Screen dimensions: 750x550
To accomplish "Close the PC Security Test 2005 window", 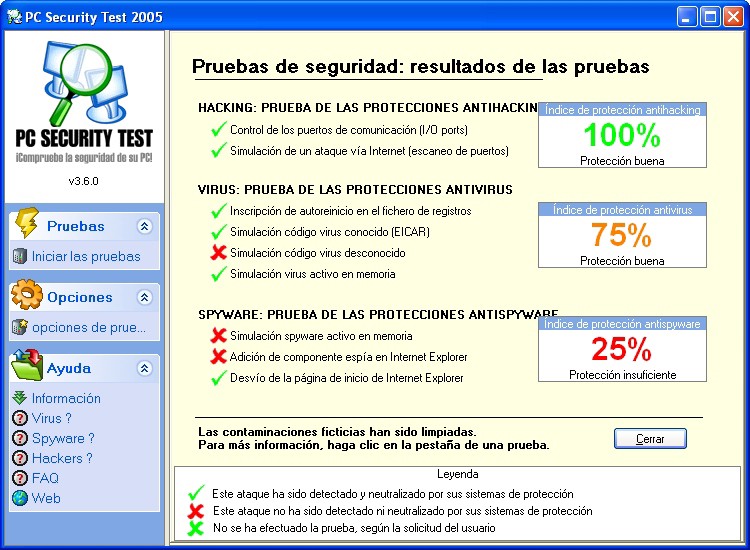I will [733, 17].
